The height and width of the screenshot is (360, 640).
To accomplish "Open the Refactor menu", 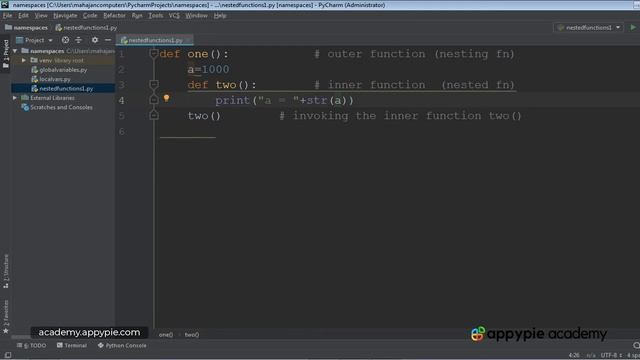I will tap(114, 16).
